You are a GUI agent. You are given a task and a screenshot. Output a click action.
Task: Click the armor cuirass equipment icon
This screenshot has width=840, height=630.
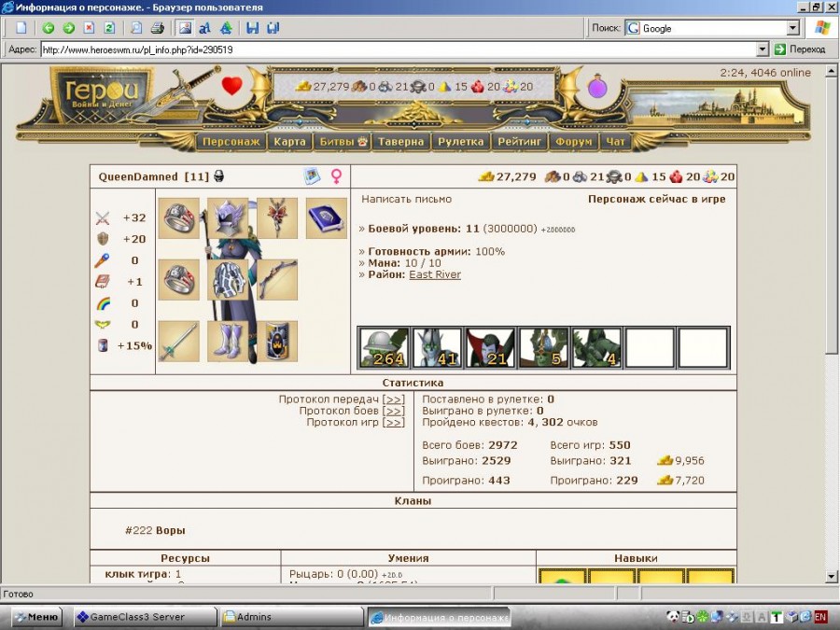pyautogui.click(x=228, y=280)
